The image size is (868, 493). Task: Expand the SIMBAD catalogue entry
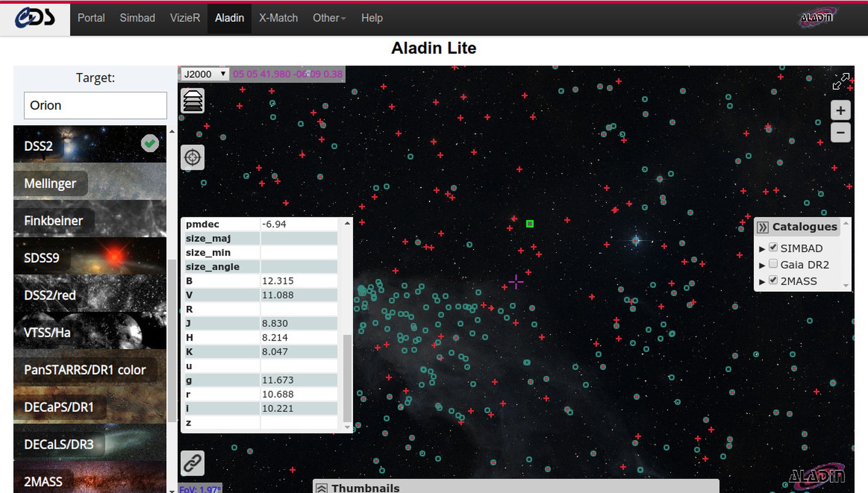[x=762, y=249]
